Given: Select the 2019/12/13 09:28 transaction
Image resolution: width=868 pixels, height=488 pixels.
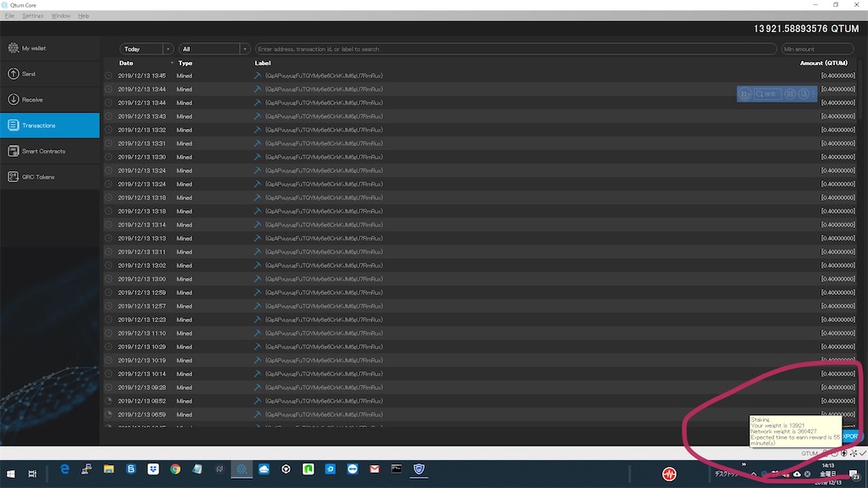Looking at the screenshot, I should [x=480, y=387].
